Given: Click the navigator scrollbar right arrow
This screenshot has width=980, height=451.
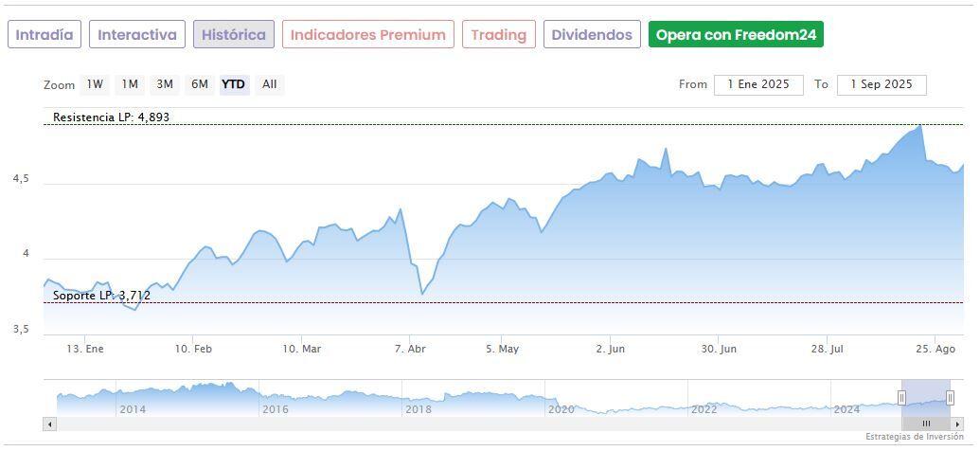Looking at the screenshot, I should [x=957, y=424].
